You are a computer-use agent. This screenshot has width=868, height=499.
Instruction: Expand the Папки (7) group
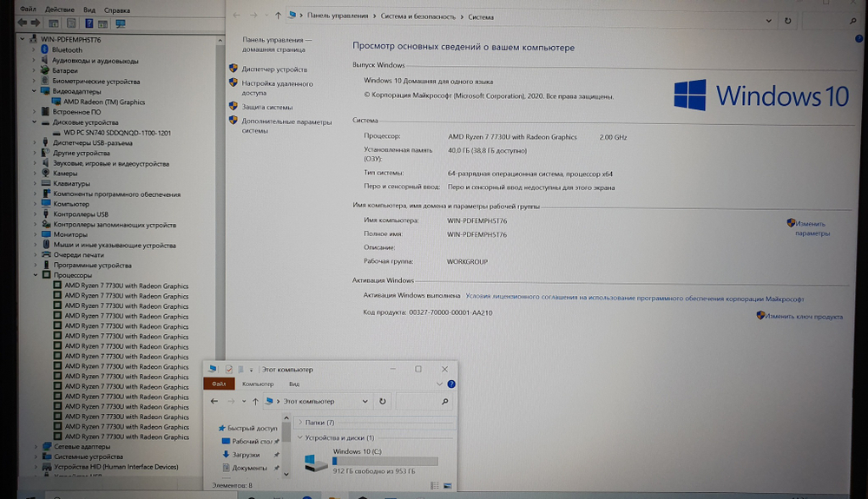point(300,422)
